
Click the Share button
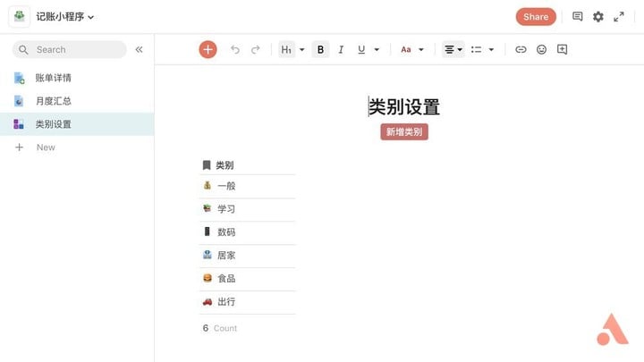(536, 17)
